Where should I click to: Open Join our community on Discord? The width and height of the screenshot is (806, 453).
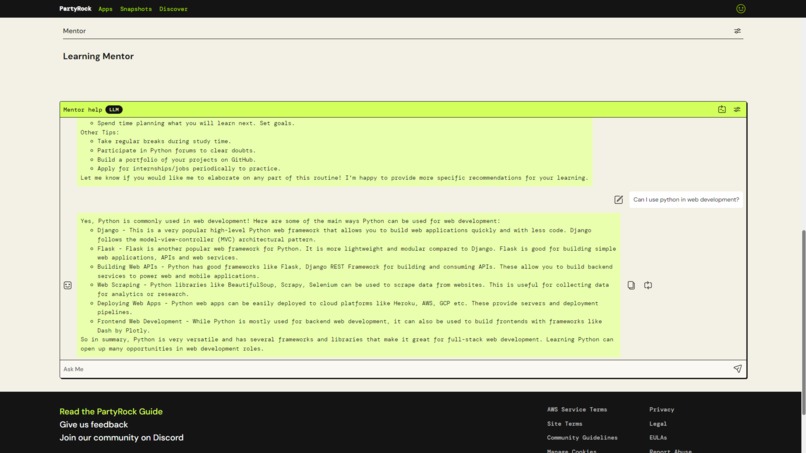click(x=121, y=438)
